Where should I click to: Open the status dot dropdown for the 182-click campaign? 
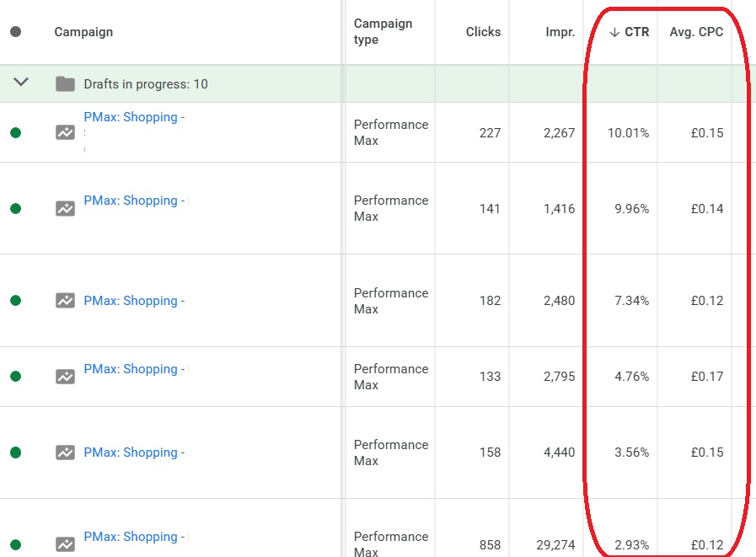pyautogui.click(x=15, y=300)
